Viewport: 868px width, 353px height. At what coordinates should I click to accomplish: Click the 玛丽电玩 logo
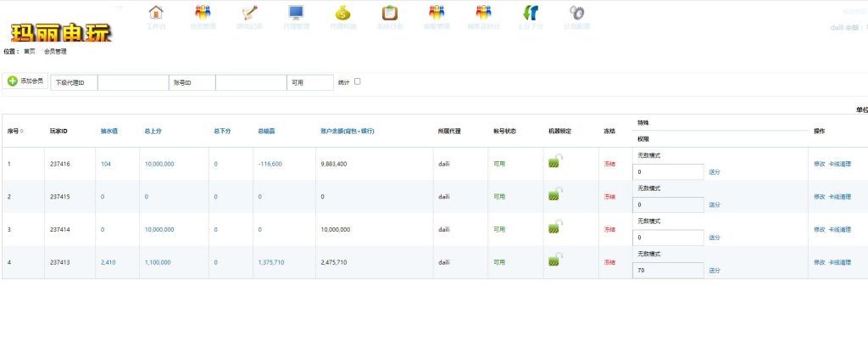[61, 33]
